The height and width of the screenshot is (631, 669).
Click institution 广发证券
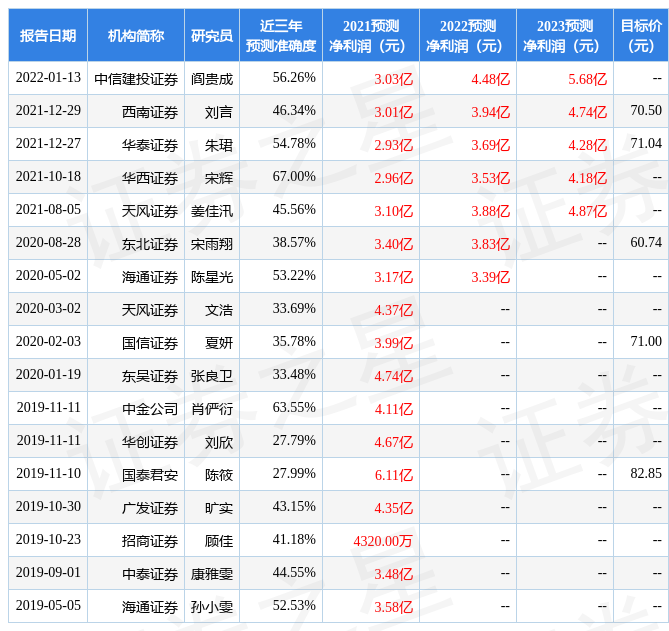[x=150, y=508]
